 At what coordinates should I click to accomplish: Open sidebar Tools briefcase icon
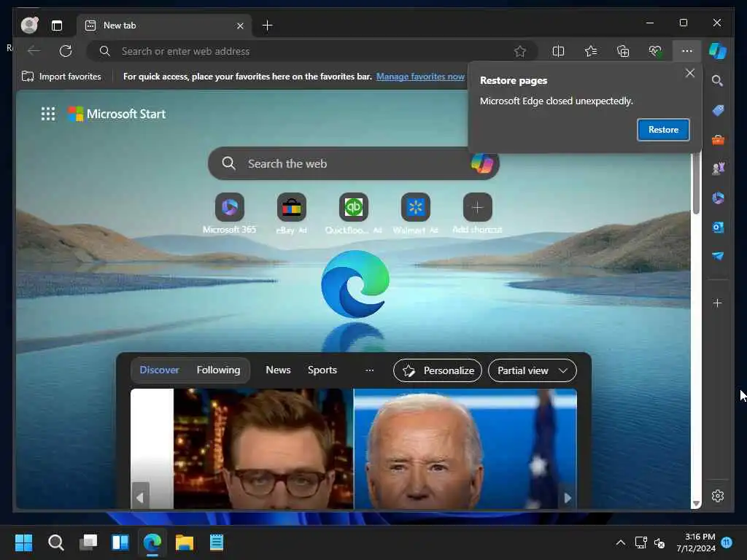pyautogui.click(x=718, y=140)
